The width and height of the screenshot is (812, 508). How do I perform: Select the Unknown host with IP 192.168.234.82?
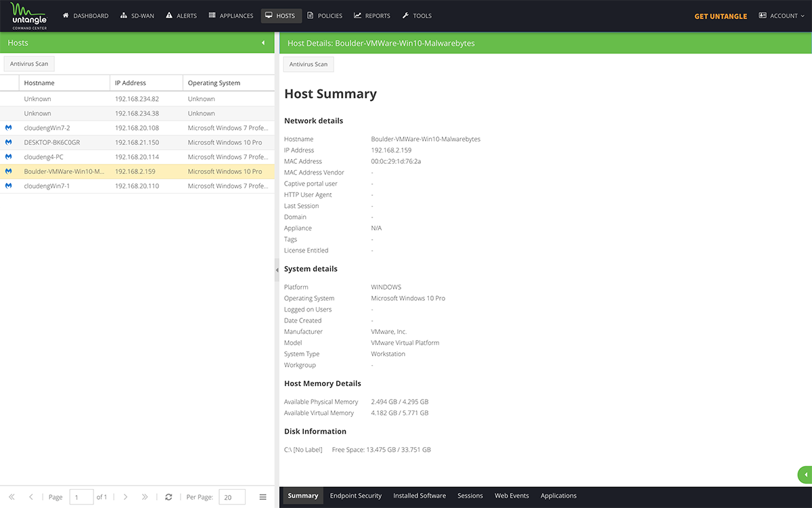pyautogui.click(x=137, y=99)
